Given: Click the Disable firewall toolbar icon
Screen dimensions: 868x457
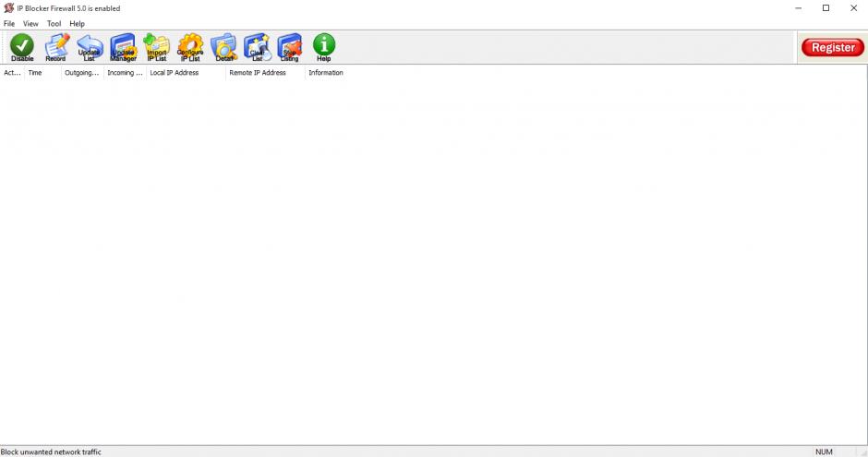Looking at the screenshot, I should [x=22, y=48].
